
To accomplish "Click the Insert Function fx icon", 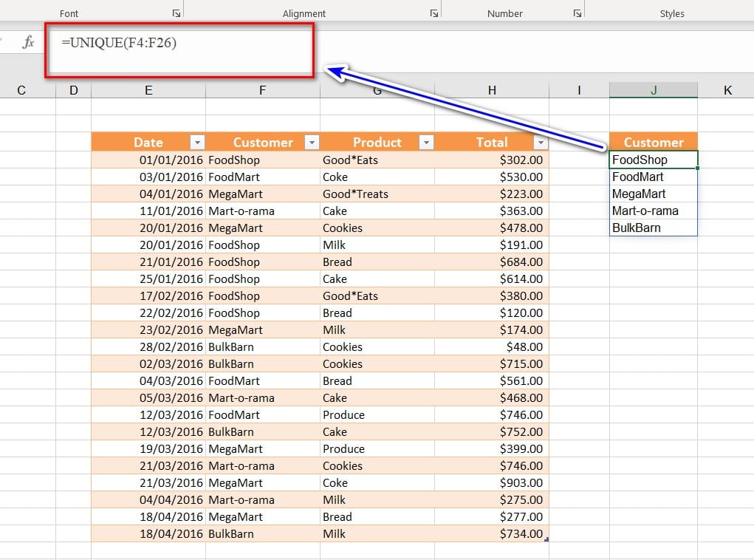I will coord(28,43).
